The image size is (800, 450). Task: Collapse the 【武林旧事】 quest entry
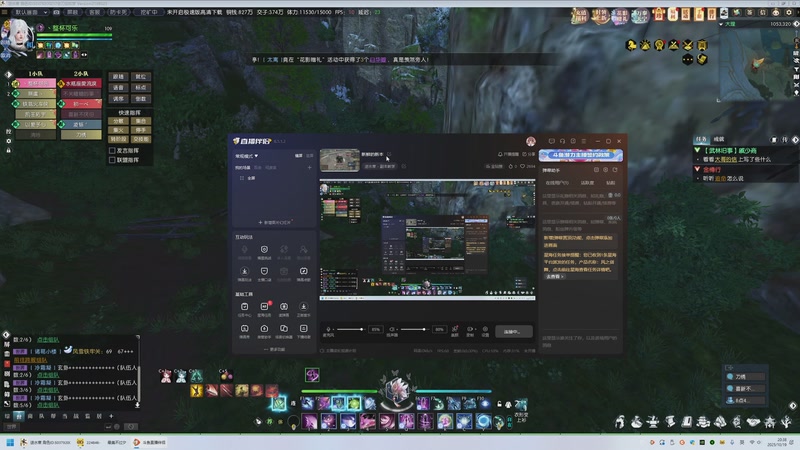tap(697, 150)
